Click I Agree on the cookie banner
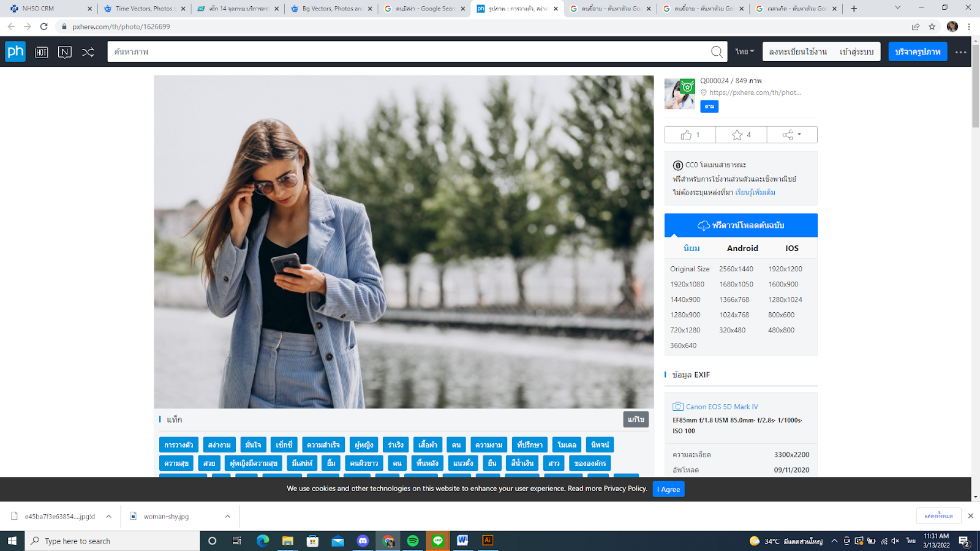Screen dimensions: 980x551 669,489
